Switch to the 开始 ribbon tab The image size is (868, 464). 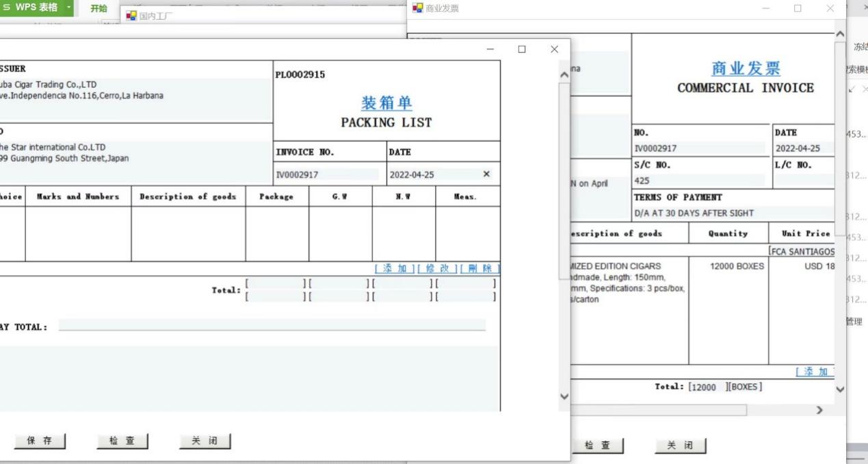click(x=99, y=8)
